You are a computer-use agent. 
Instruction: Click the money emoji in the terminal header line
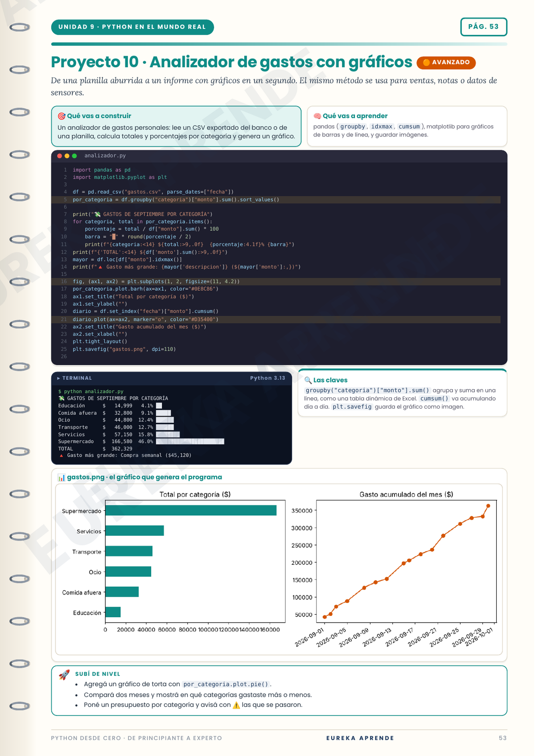[62, 398]
